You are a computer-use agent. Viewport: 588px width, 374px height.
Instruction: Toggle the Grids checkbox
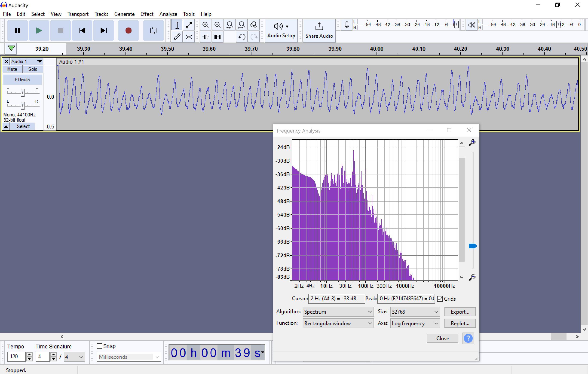[x=440, y=299]
